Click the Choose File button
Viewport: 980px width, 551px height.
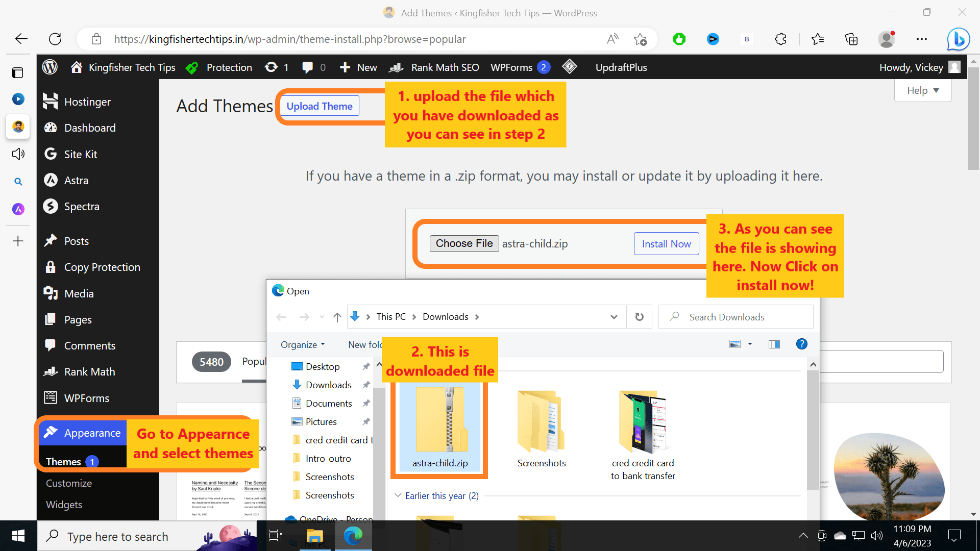(x=464, y=243)
